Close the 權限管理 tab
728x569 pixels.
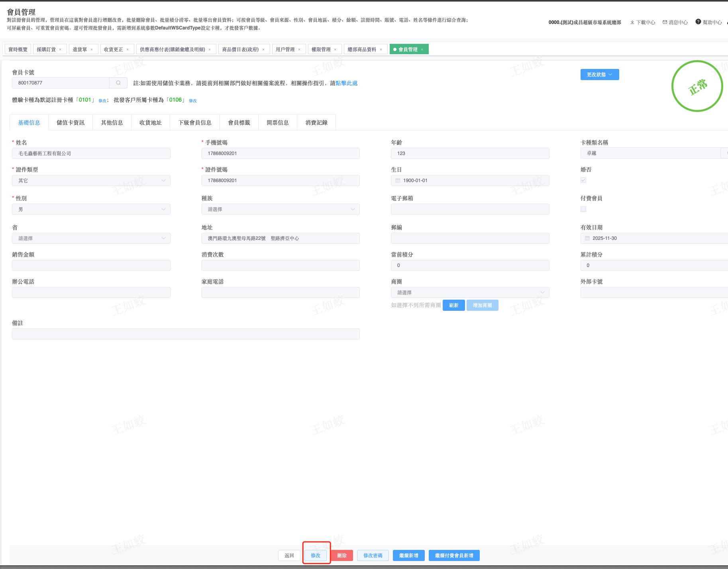coord(335,50)
